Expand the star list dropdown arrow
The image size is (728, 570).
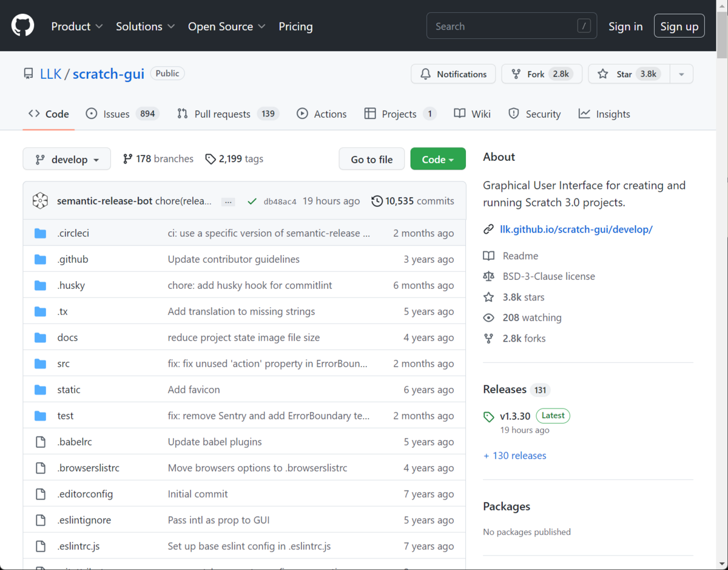681,74
